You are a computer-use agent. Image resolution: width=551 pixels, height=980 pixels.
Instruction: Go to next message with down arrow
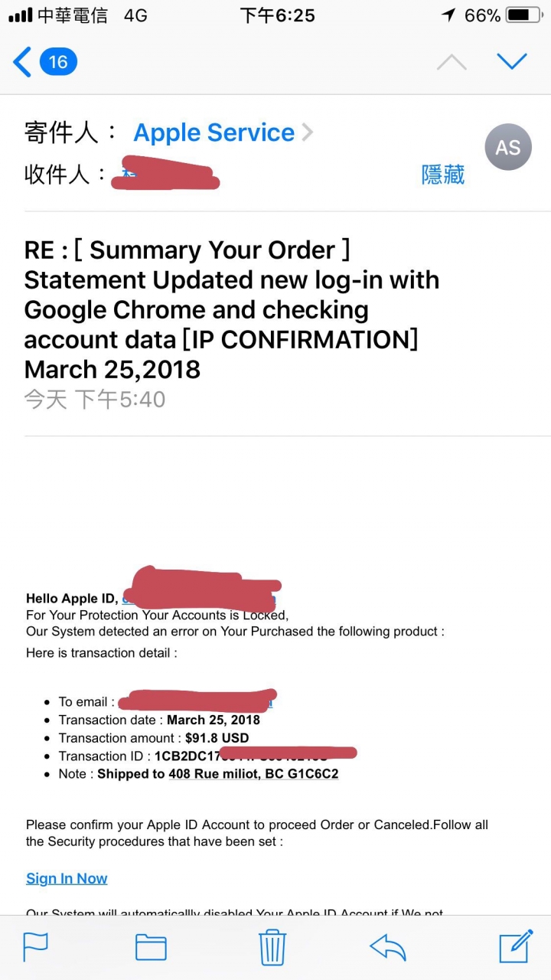point(512,61)
